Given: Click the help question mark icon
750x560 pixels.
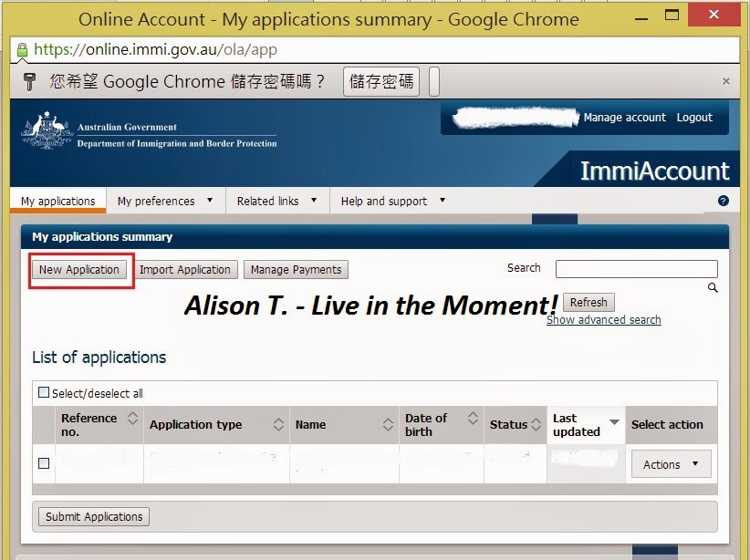Looking at the screenshot, I should tap(724, 201).
